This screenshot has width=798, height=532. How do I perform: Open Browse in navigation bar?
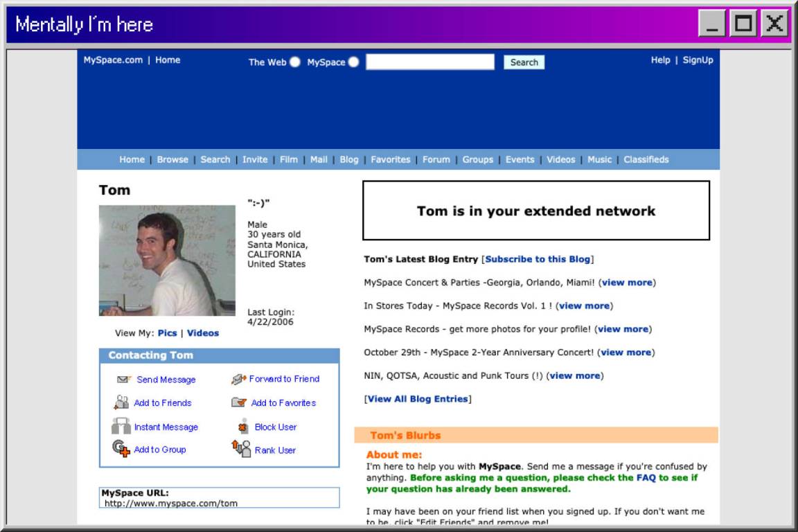172,159
